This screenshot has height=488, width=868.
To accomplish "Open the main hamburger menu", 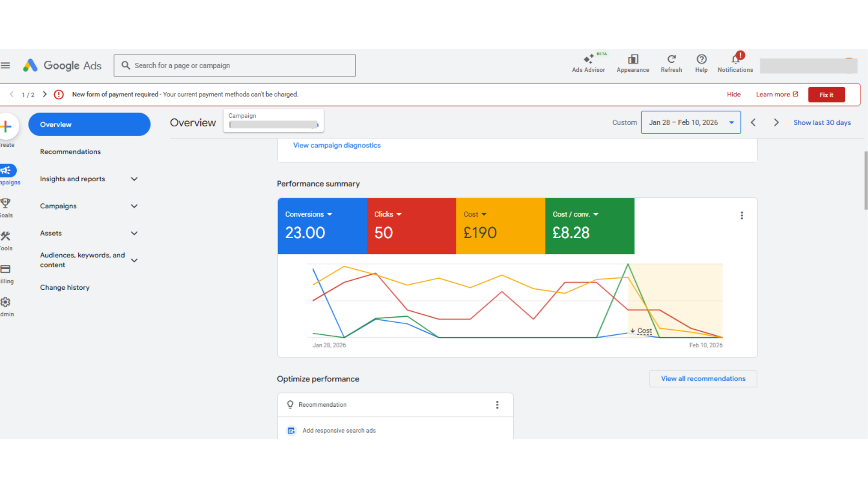I will point(5,66).
